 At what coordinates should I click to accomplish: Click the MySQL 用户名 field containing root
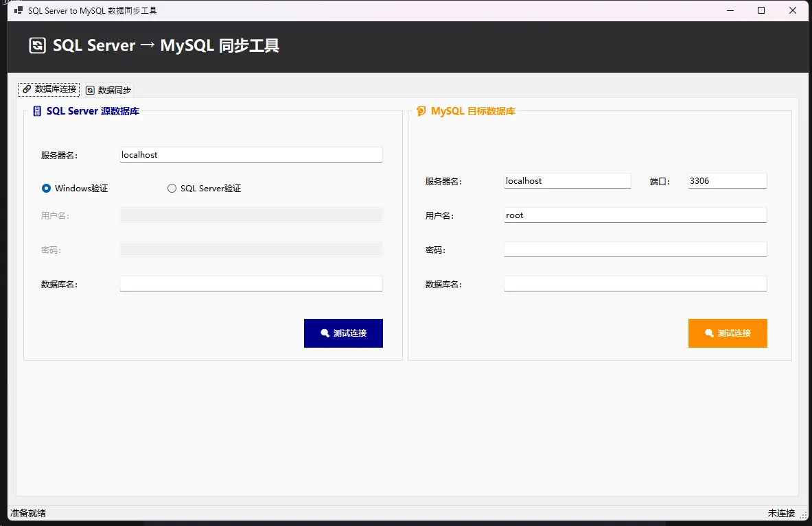click(x=636, y=215)
